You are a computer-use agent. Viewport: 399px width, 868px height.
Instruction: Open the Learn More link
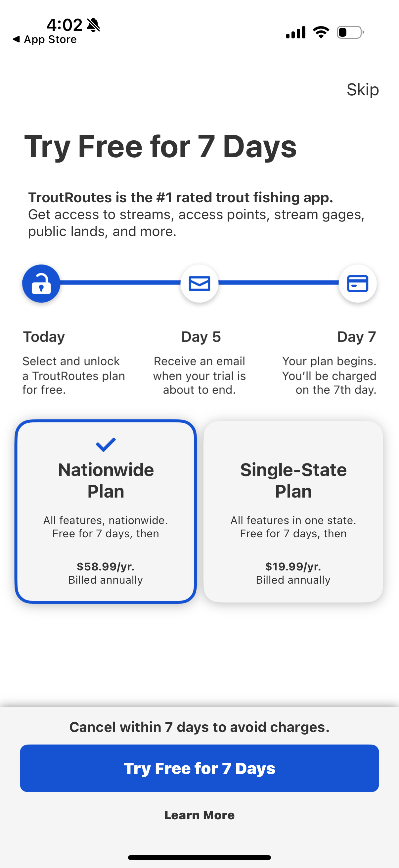click(199, 815)
